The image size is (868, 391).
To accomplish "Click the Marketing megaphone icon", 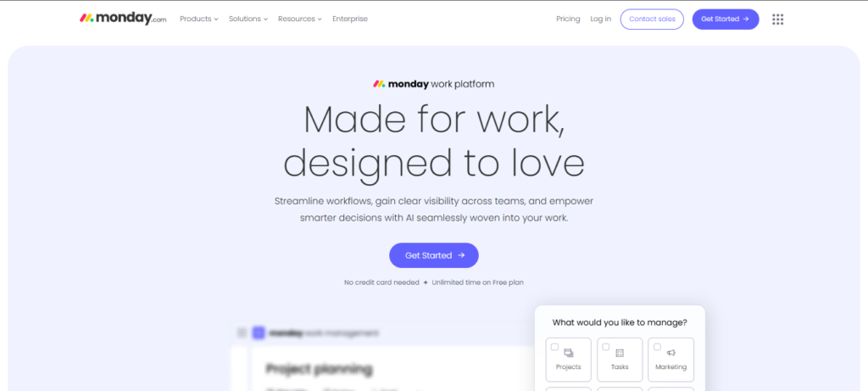I will pos(670,353).
